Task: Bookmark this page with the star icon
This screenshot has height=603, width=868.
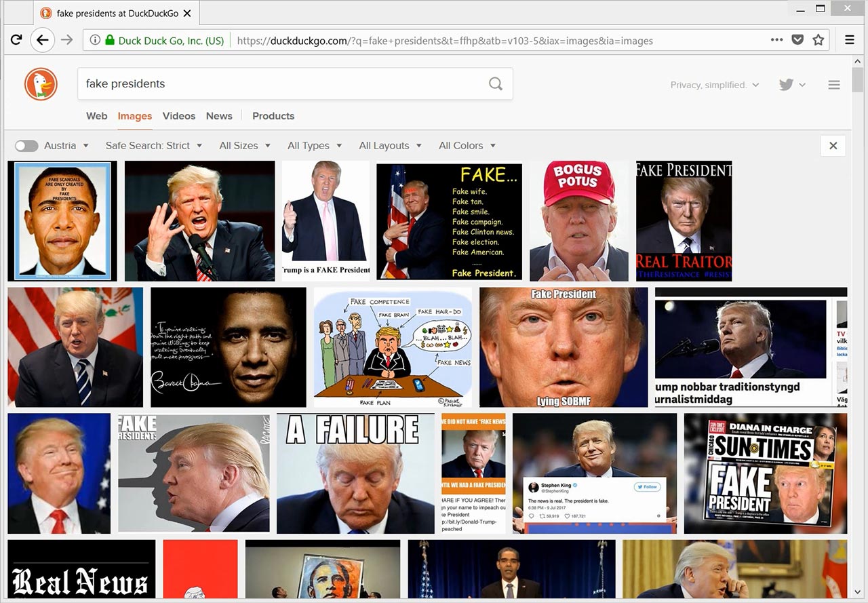Action: 818,40
